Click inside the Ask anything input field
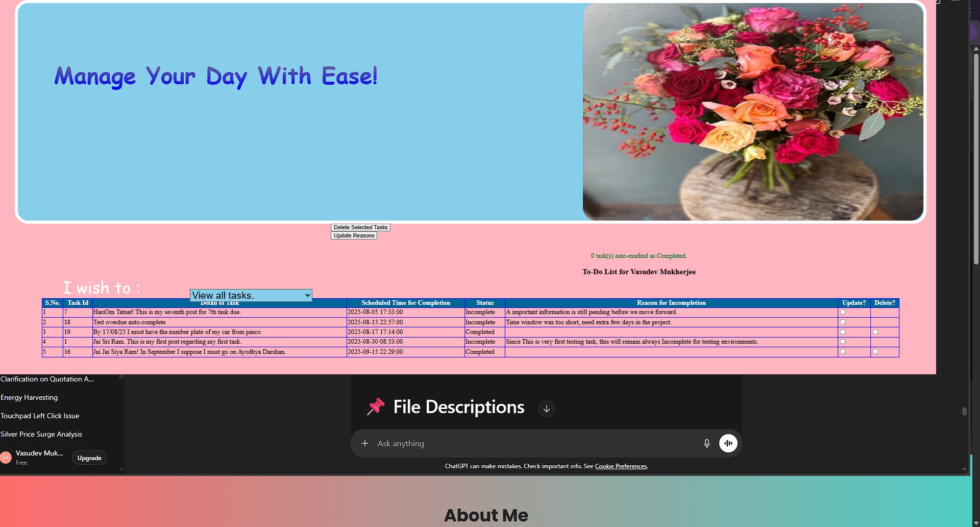The height and width of the screenshot is (527, 980). click(x=510, y=443)
